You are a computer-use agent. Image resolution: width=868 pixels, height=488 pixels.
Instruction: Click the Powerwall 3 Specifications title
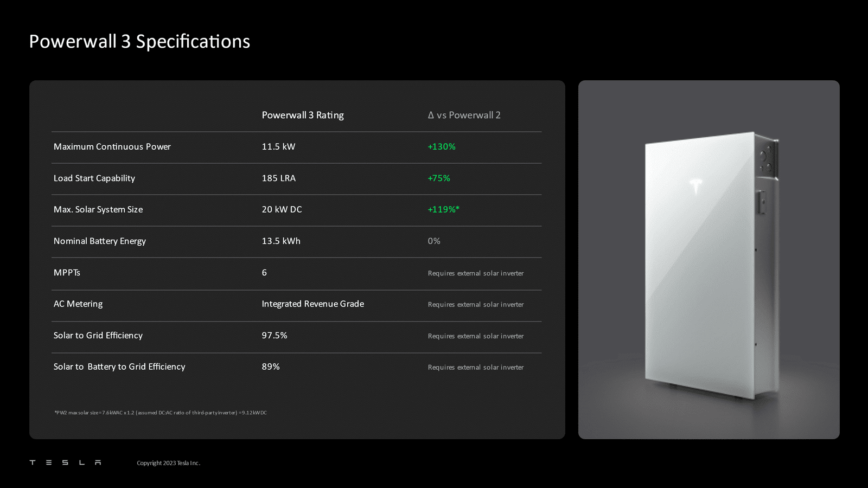tap(139, 42)
